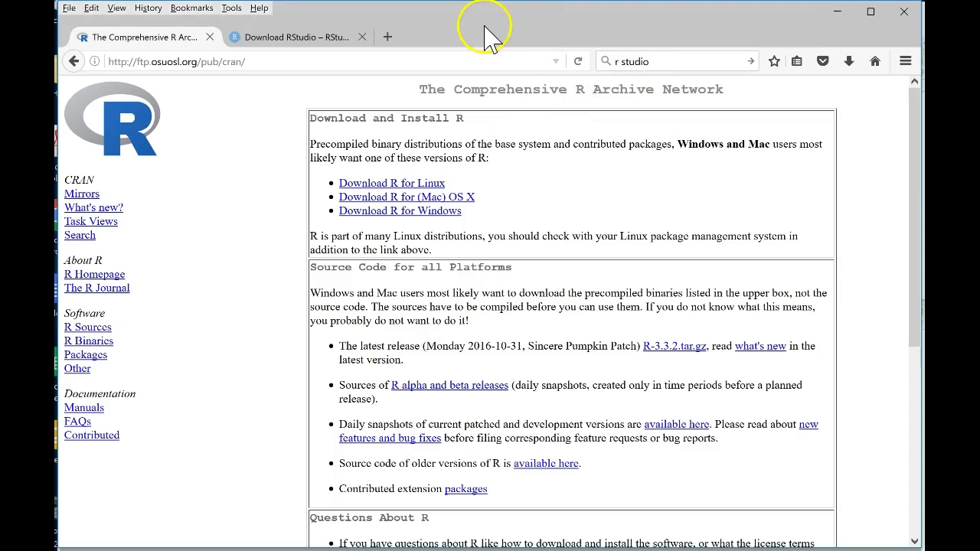Close the Comprehensive R Archive tab

click(x=210, y=37)
